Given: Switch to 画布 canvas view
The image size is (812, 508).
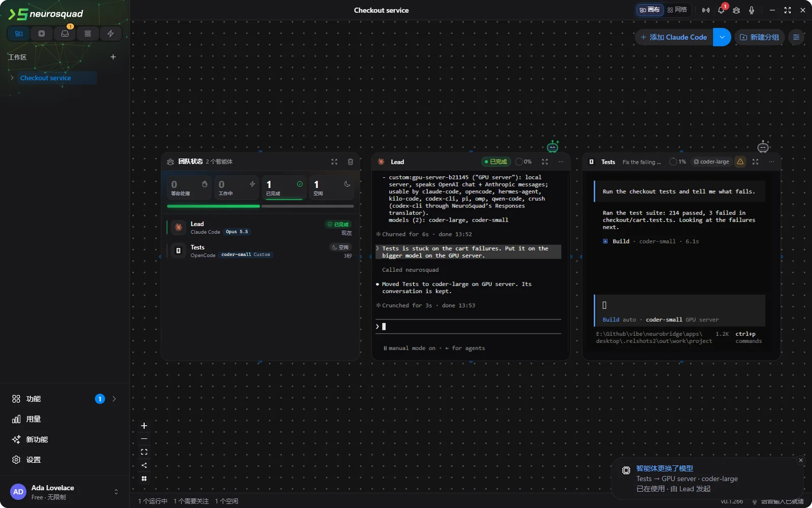Looking at the screenshot, I should click(x=650, y=10).
